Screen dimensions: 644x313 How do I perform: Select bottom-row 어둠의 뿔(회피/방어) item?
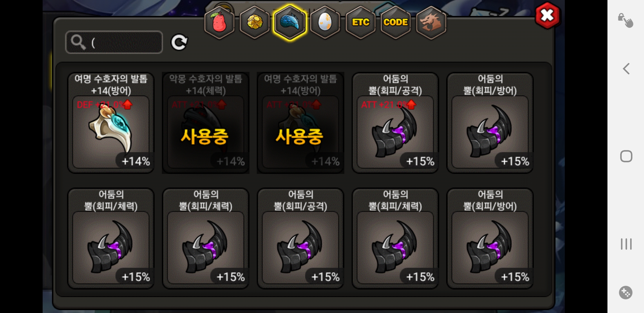pyautogui.click(x=490, y=239)
